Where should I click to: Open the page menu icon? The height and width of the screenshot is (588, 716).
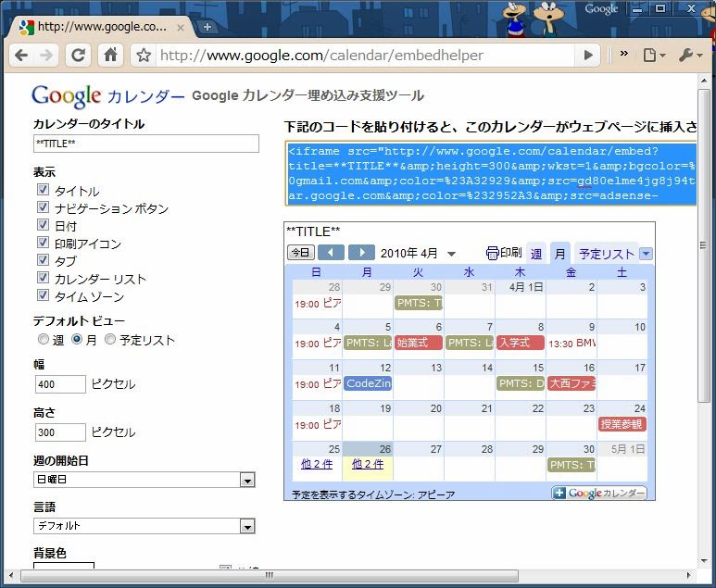(x=654, y=56)
